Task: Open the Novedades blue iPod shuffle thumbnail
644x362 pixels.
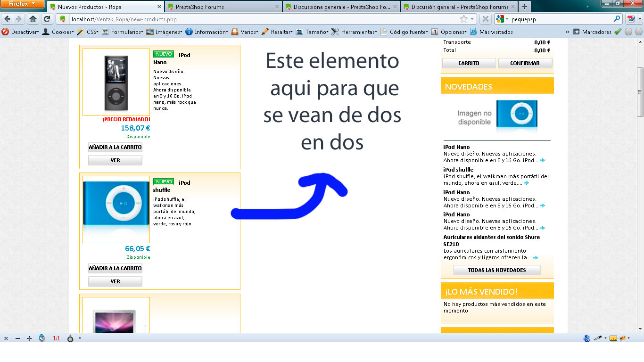Action: point(517,115)
